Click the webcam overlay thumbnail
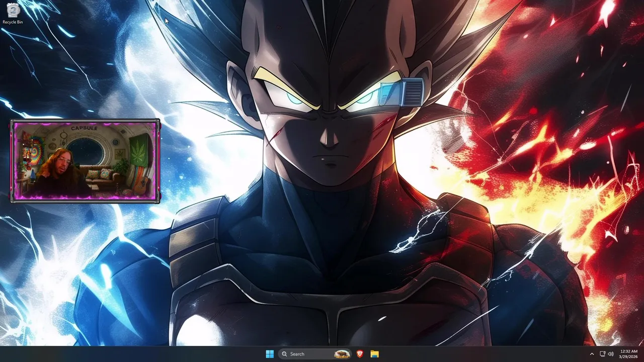 click(x=85, y=161)
